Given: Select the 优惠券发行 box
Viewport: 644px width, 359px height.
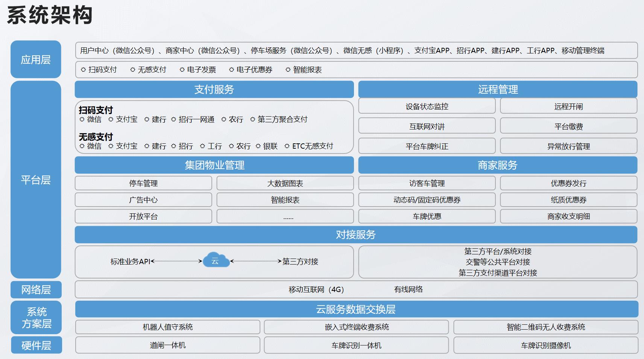Looking at the screenshot, I should pyautogui.click(x=568, y=183).
